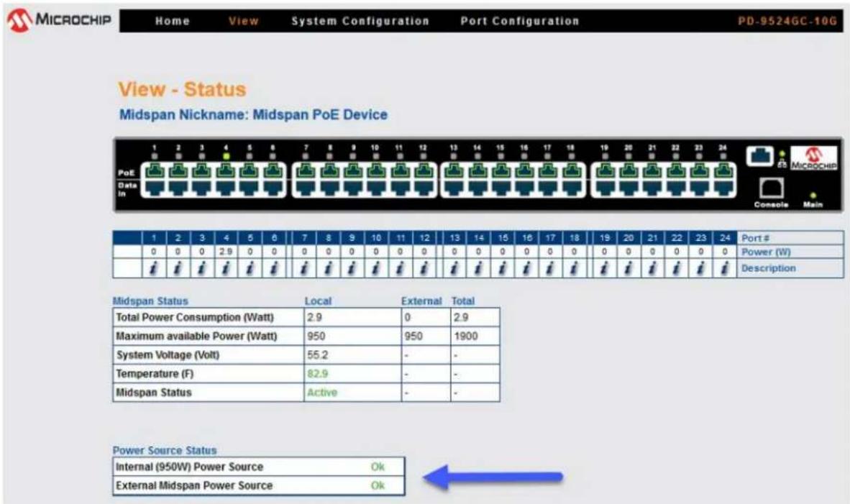Open description info icon for port 3

201,268
